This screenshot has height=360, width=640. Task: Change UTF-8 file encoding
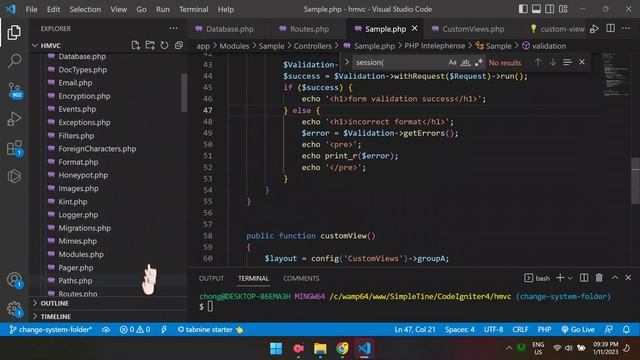[493, 329]
